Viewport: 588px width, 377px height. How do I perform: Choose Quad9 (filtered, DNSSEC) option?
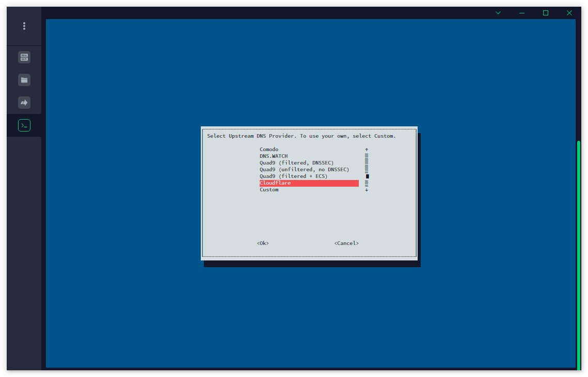(x=297, y=162)
